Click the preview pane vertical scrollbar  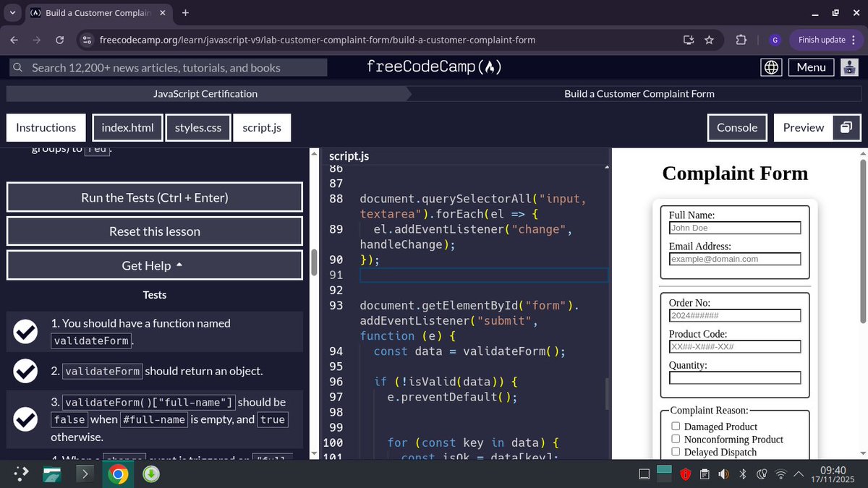point(862,241)
